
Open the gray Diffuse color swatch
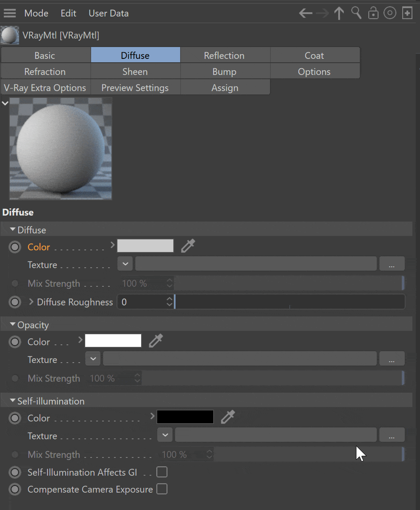tap(145, 246)
